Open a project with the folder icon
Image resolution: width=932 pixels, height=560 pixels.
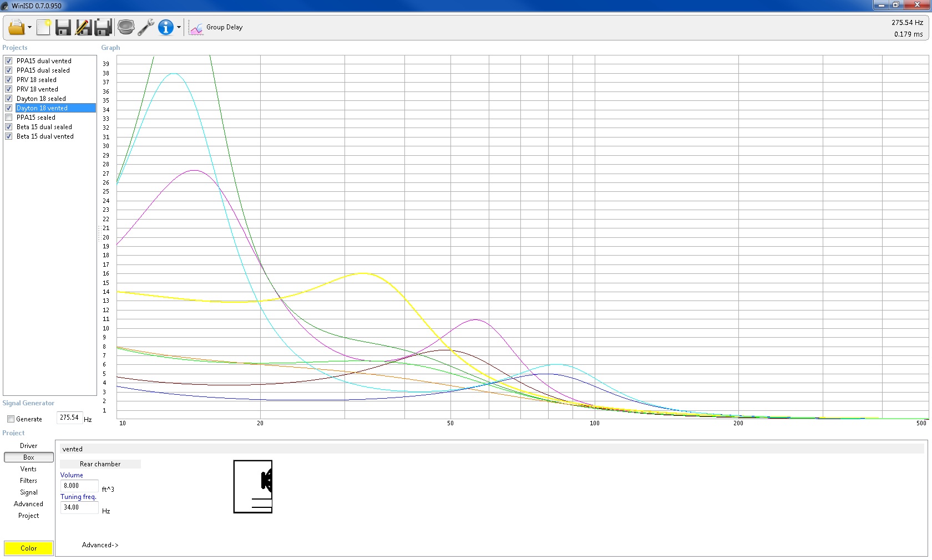coord(16,27)
